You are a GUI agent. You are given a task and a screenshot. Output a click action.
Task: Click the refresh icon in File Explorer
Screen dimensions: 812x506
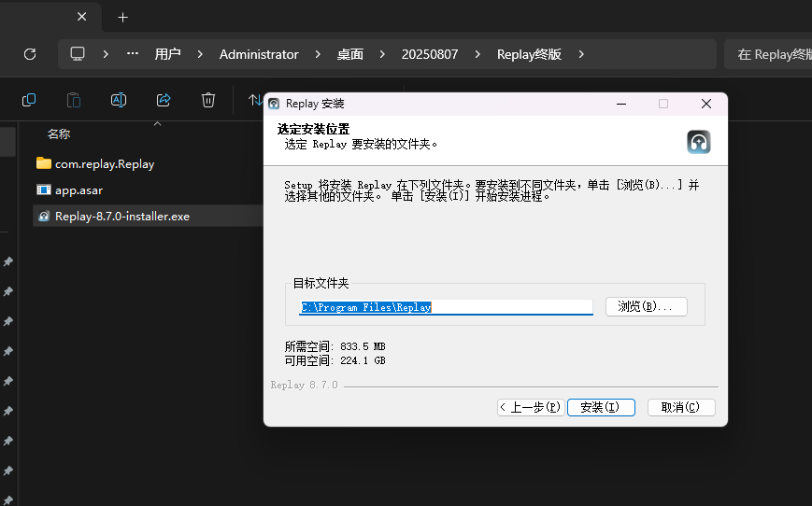(30, 54)
